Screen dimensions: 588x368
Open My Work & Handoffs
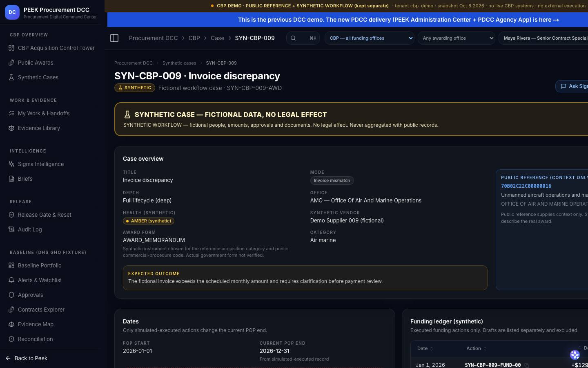pos(51,113)
